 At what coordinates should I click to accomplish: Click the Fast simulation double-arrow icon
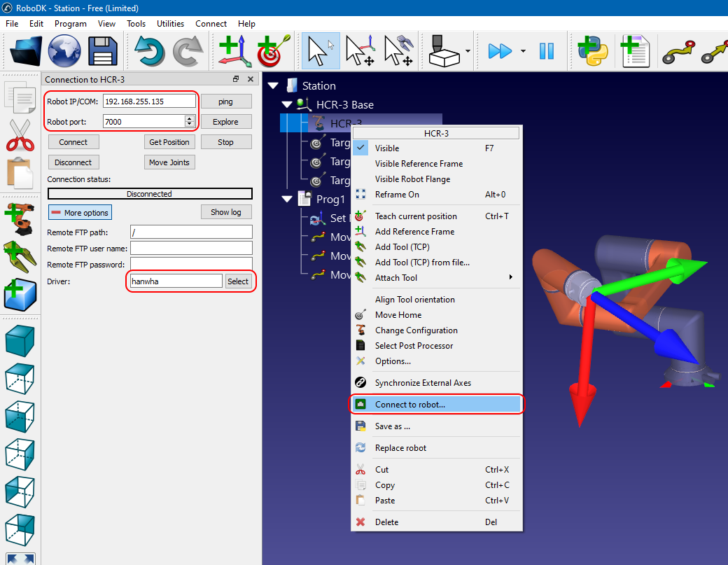[500, 51]
